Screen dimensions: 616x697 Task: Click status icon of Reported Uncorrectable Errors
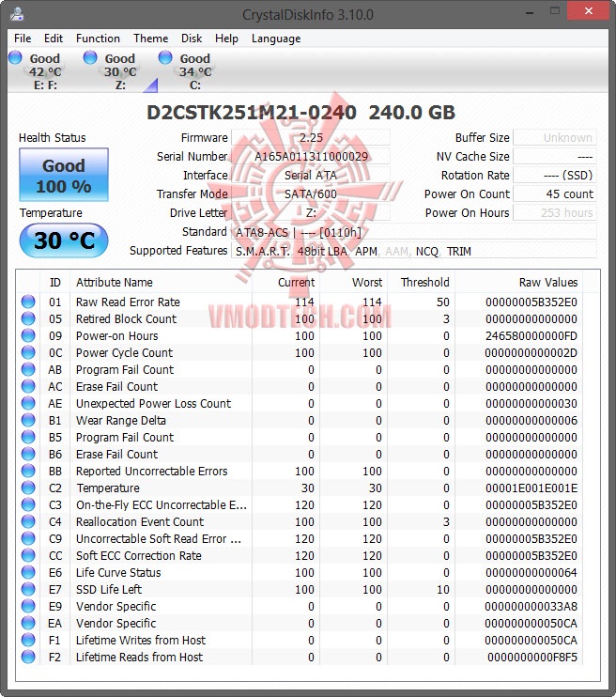pyautogui.click(x=28, y=471)
